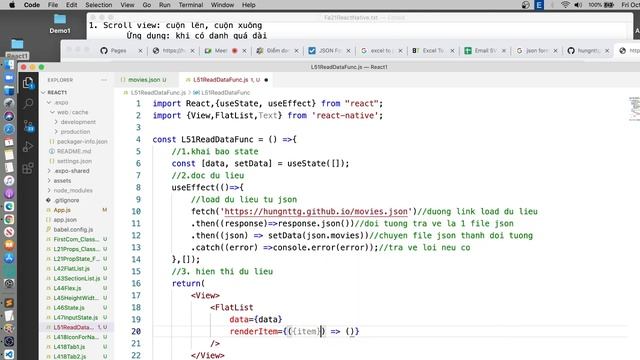Open the Search view in activity bar
Screen dimensions: 640x360
pos(28,104)
